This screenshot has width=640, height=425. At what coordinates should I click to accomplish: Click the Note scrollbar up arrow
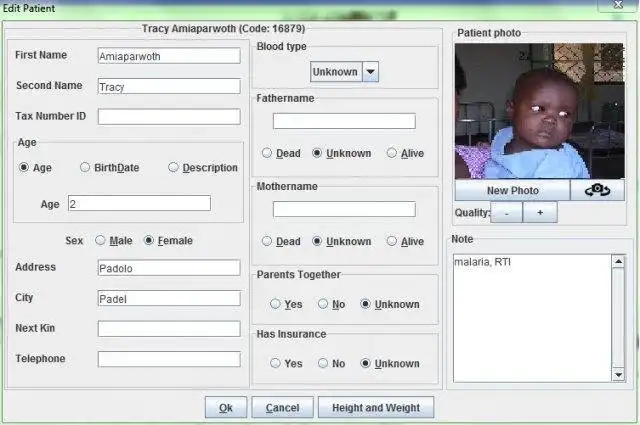618,261
